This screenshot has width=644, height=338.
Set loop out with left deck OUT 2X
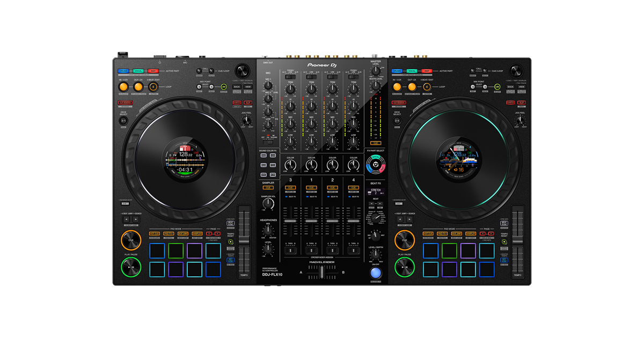click(x=138, y=87)
